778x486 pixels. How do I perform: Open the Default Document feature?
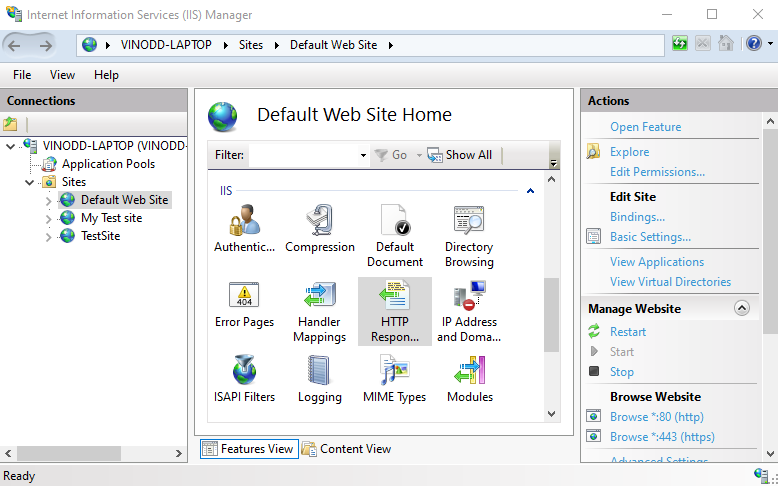click(x=394, y=220)
